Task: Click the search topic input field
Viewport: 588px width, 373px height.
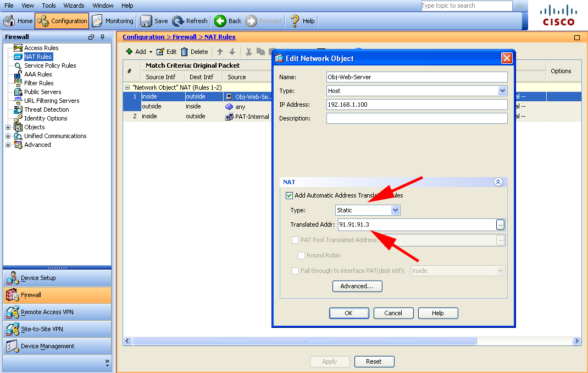Action: 467,6
